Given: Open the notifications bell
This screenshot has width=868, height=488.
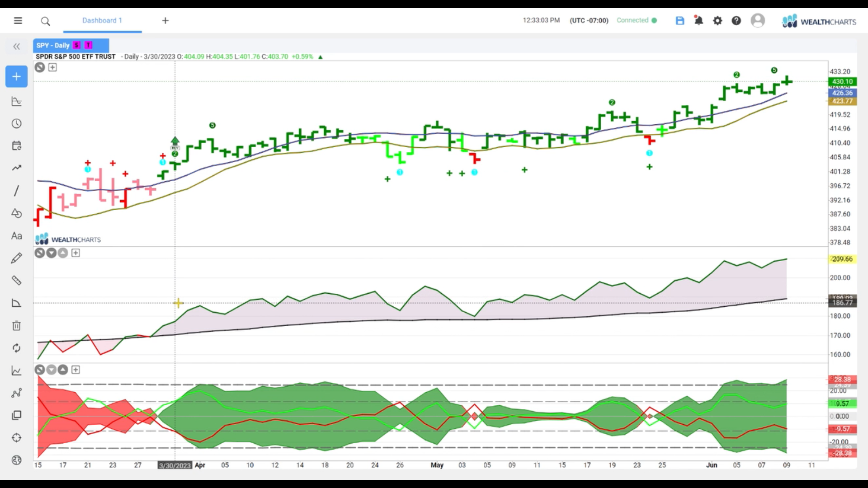Looking at the screenshot, I should (698, 21).
